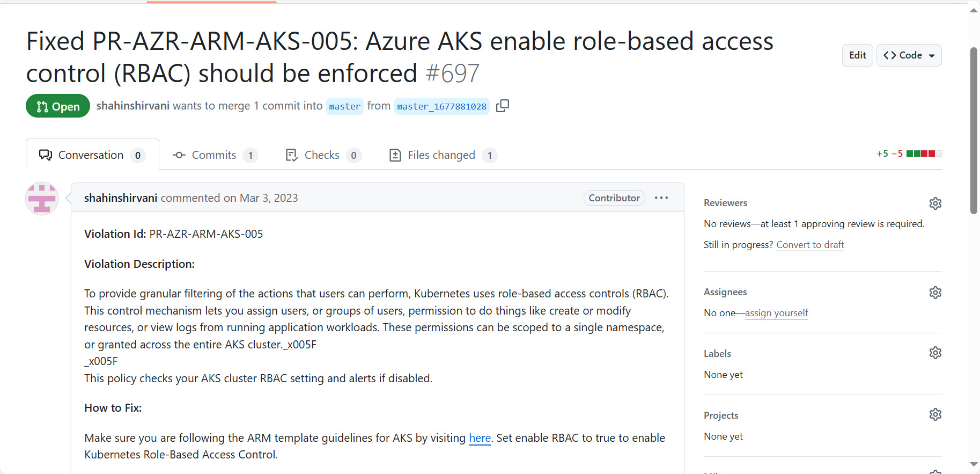Click the Contributor badge on the comment
This screenshot has height=474, width=980.
[614, 198]
